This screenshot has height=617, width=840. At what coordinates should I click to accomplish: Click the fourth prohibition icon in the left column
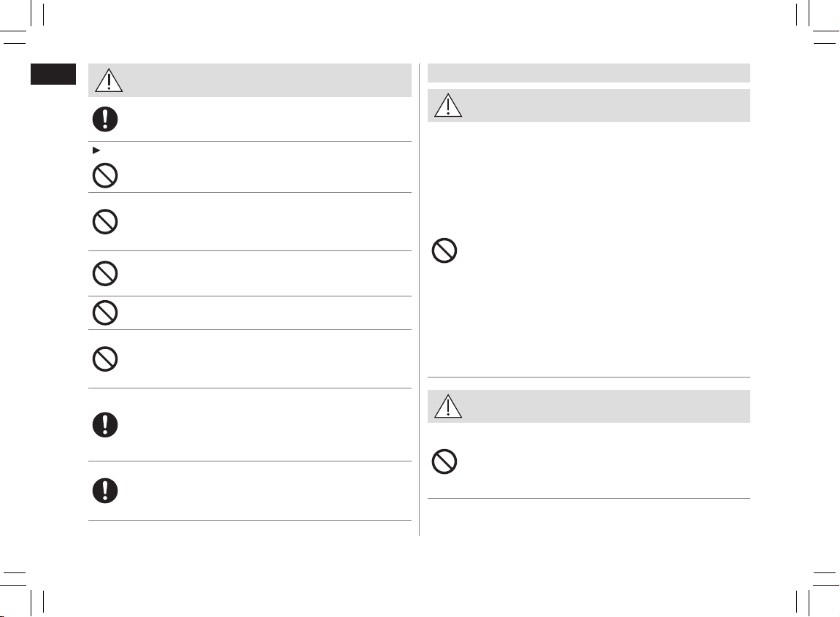(105, 313)
